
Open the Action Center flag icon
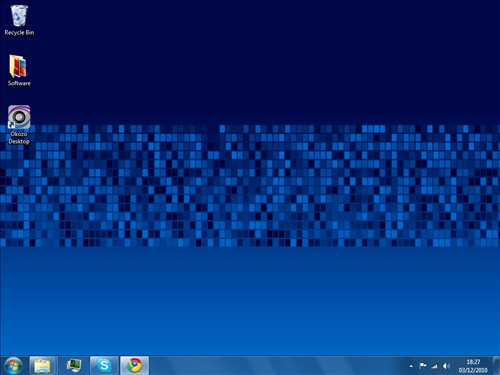423,366
